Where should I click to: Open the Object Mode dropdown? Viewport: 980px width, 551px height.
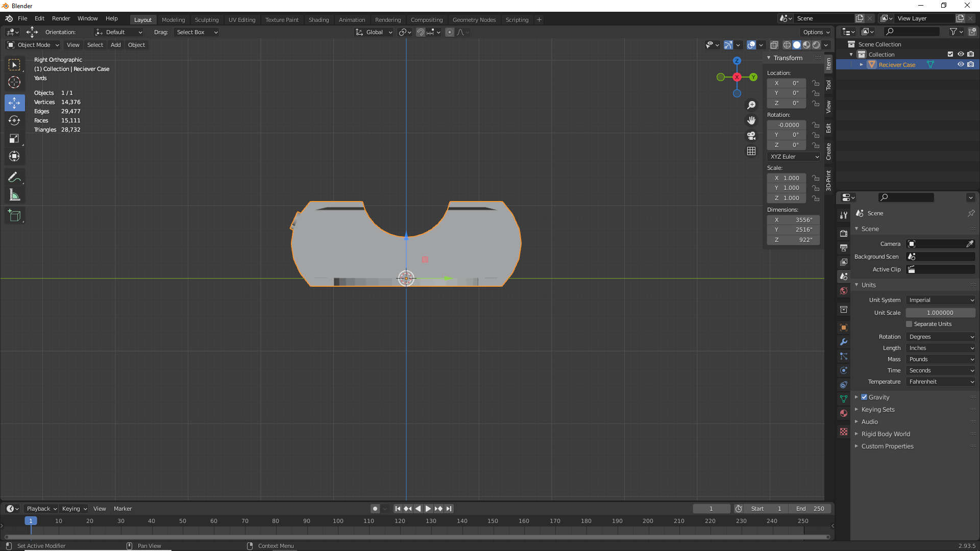[x=33, y=45]
